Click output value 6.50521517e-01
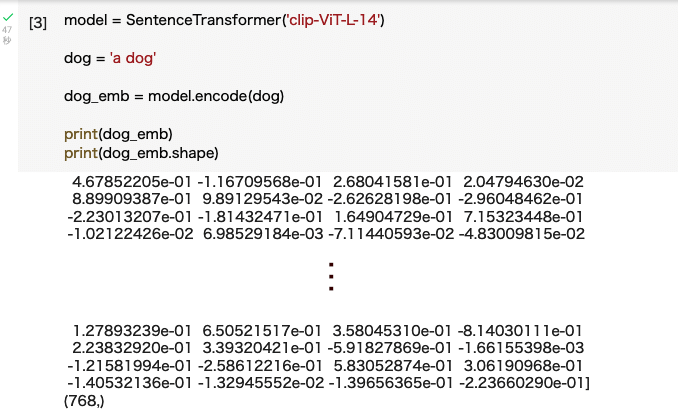The width and height of the screenshot is (678, 415). click(x=262, y=331)
